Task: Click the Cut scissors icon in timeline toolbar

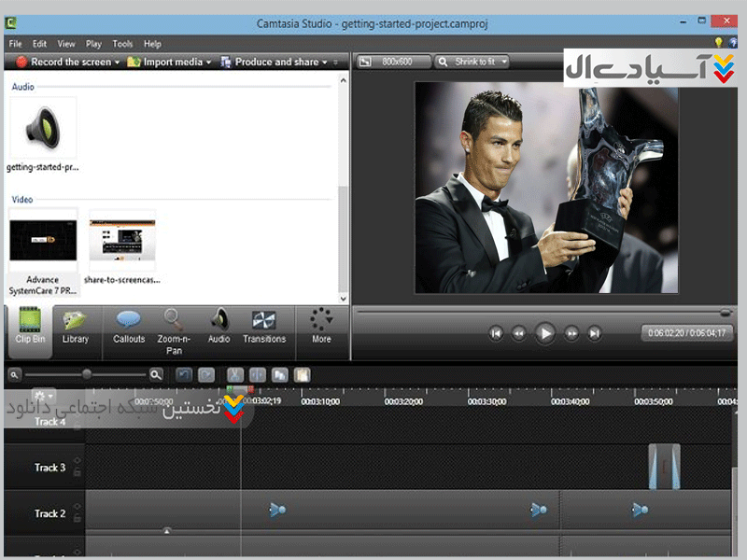Action: coord(236,374)
